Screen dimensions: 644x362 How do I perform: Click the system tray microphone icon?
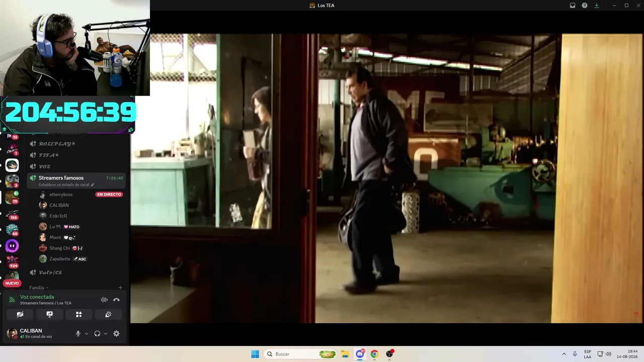click(x=575, y=354)
